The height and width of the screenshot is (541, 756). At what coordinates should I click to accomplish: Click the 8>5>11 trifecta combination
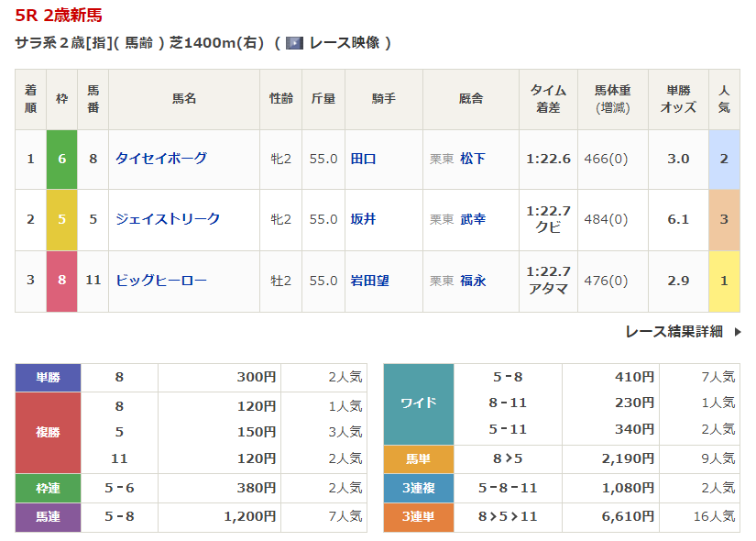pyautogui.click(x=508, y=517)
